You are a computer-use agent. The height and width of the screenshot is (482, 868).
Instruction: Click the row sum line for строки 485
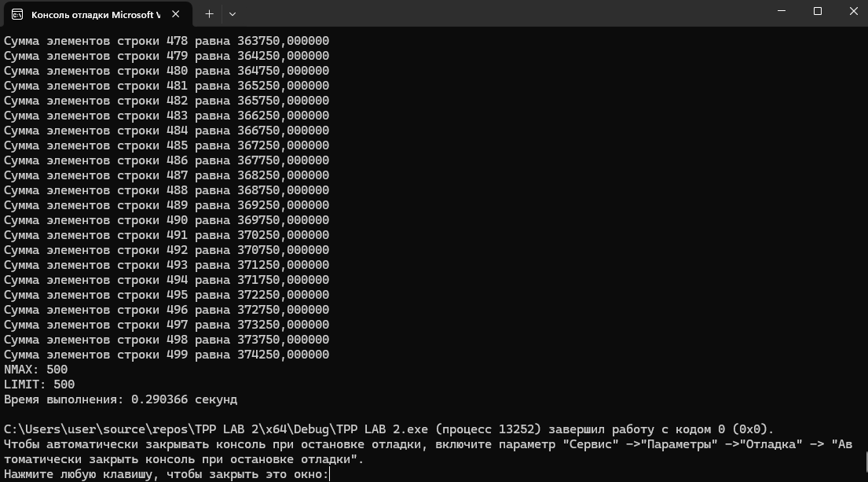tap(167, 145)
